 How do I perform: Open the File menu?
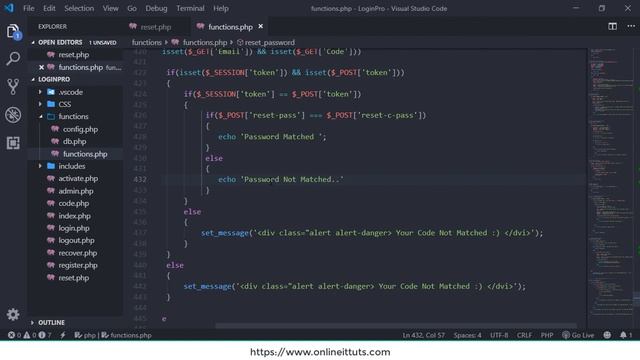coord(29,9)
